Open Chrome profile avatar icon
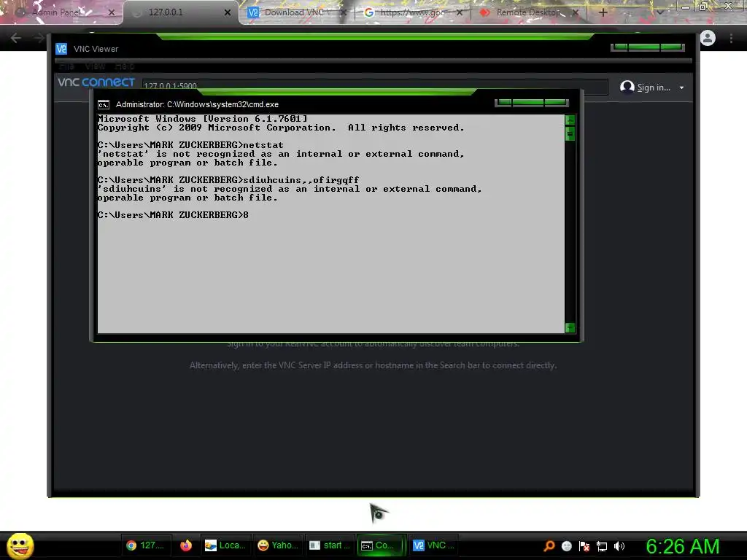 pos(708,38)
